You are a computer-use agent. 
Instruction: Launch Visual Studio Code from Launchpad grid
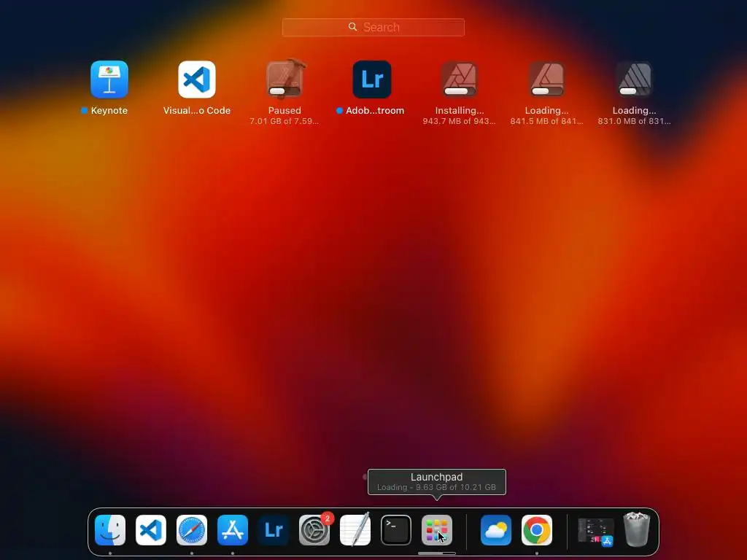[197, 79]
